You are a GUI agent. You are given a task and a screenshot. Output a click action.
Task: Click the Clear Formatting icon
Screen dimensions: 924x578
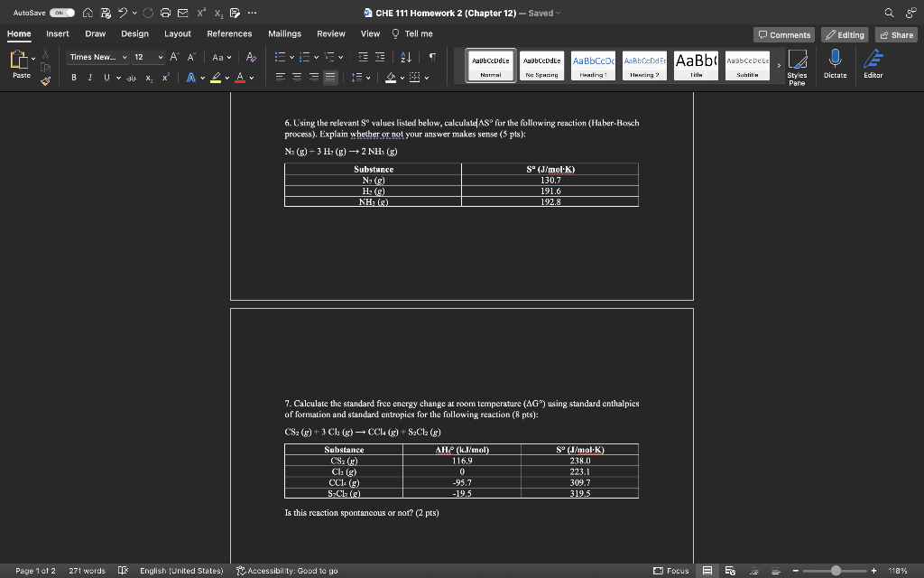(x=251, y=57)
